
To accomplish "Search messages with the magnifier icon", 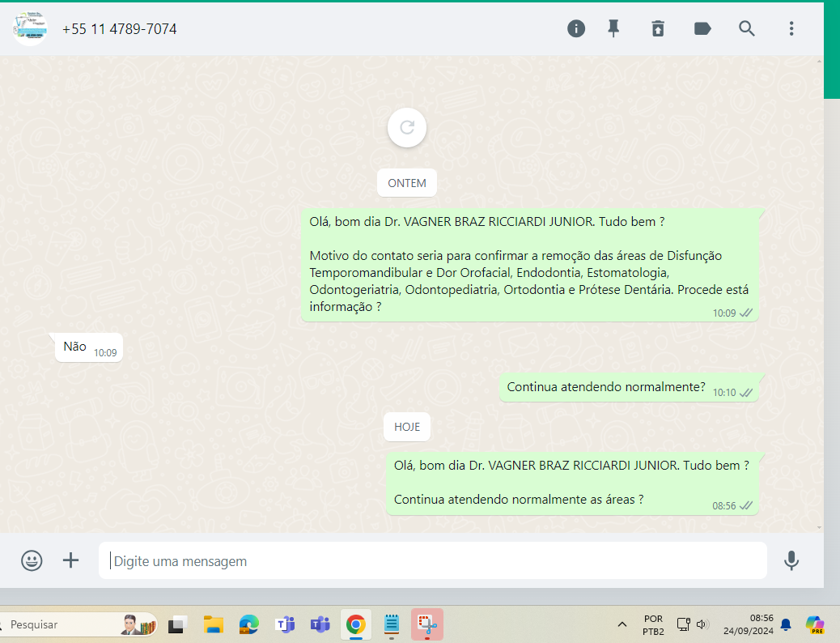I will coord(747,29).
